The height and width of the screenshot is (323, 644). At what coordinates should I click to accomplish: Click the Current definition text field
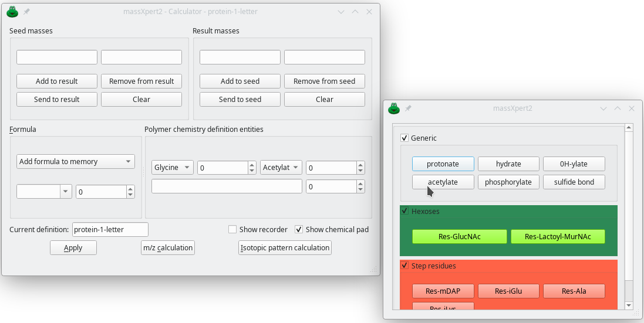[x=110, y=230]
